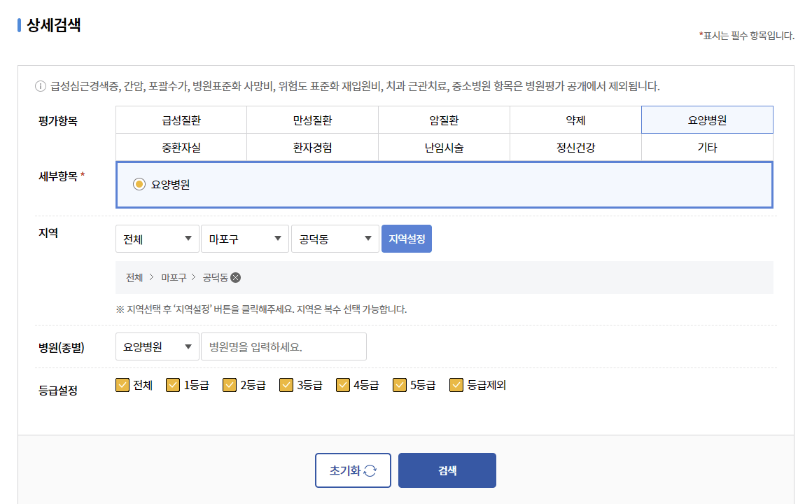Open the first region dropdown showing 전체
The width and height of the screenshot is (812, 504).
[157, 238]
